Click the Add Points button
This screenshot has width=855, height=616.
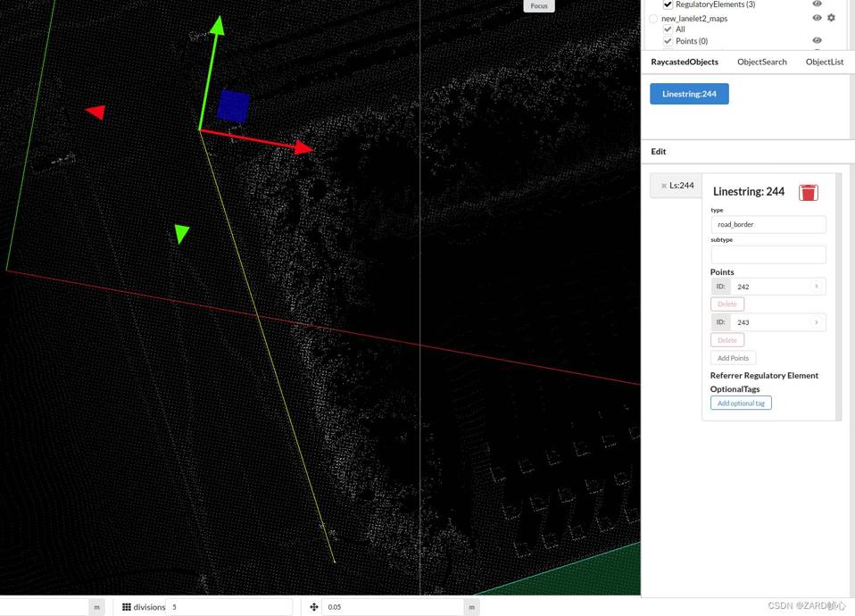733,358
